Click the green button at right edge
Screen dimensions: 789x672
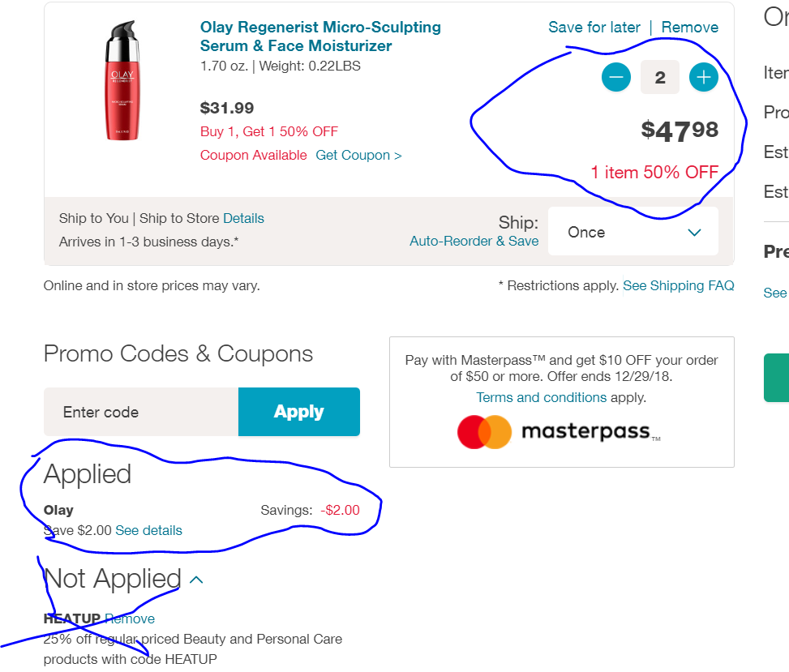[x=777, y=377]
